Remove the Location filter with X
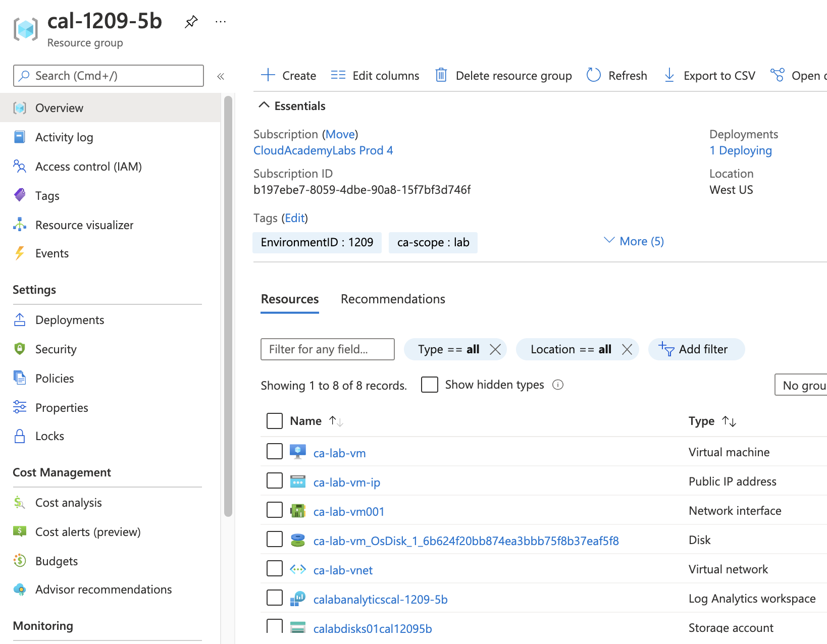Viewport: 827px width, 644px height. 627,349
